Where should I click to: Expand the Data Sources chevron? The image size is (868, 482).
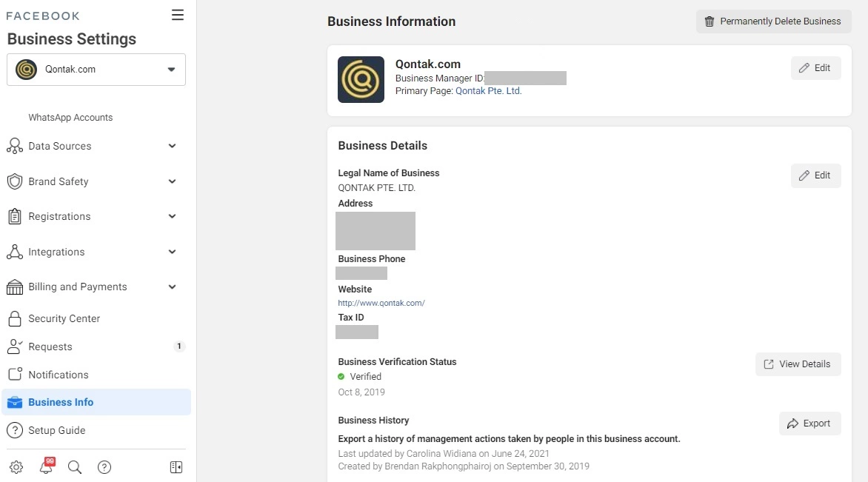172,146
